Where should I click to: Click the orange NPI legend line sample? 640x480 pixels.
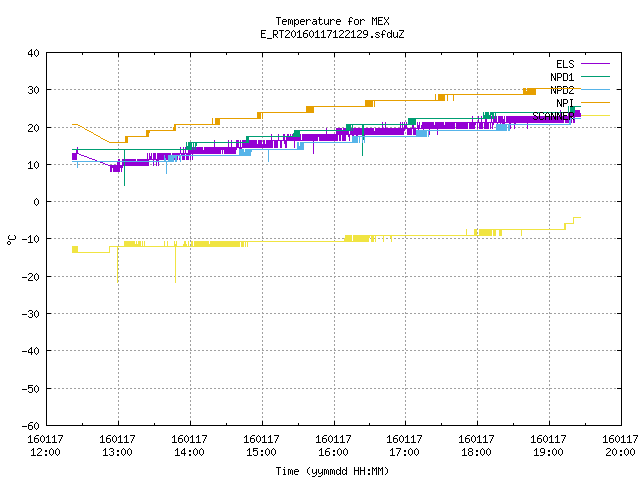(x=595, y=102)
